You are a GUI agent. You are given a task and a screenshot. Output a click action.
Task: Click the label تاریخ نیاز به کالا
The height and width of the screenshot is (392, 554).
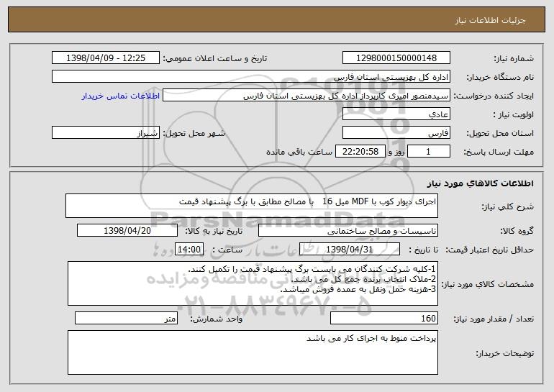214,231
